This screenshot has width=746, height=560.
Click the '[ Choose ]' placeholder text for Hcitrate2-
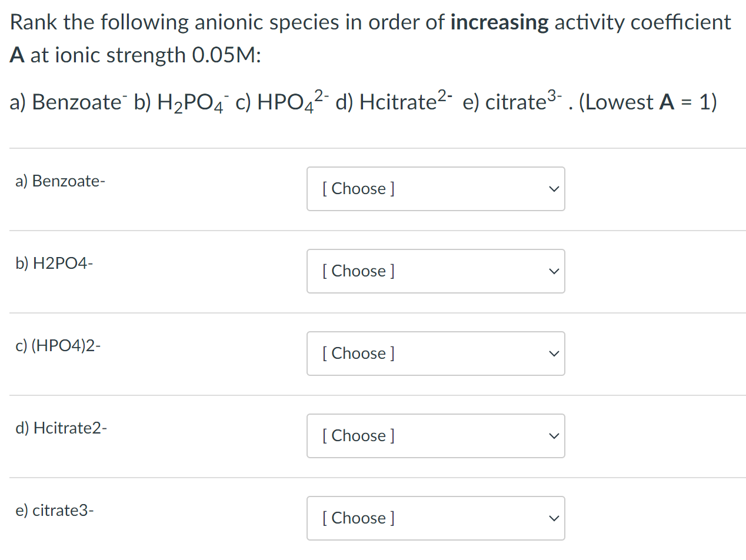(357, 436)
